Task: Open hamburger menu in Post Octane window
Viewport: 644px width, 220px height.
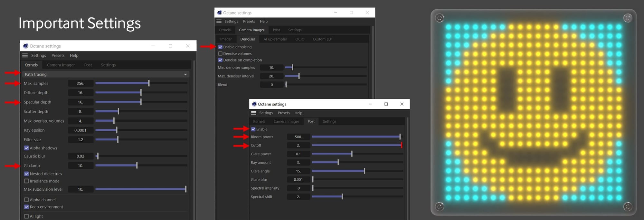Action: click(x=254, y=113)
